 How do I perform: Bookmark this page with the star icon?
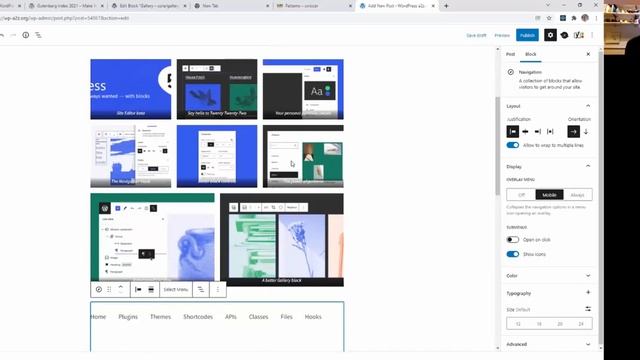[549, 18]
